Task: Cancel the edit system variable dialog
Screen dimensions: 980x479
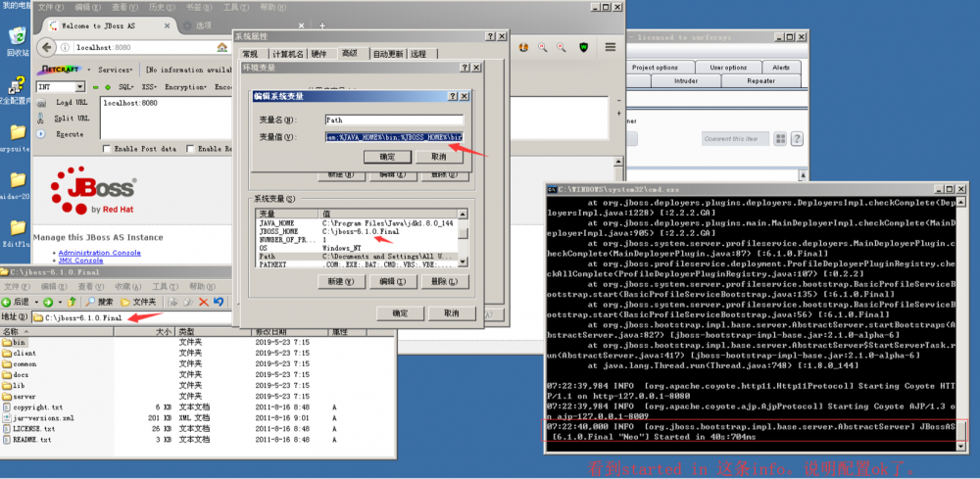Action: coord(439,156)
